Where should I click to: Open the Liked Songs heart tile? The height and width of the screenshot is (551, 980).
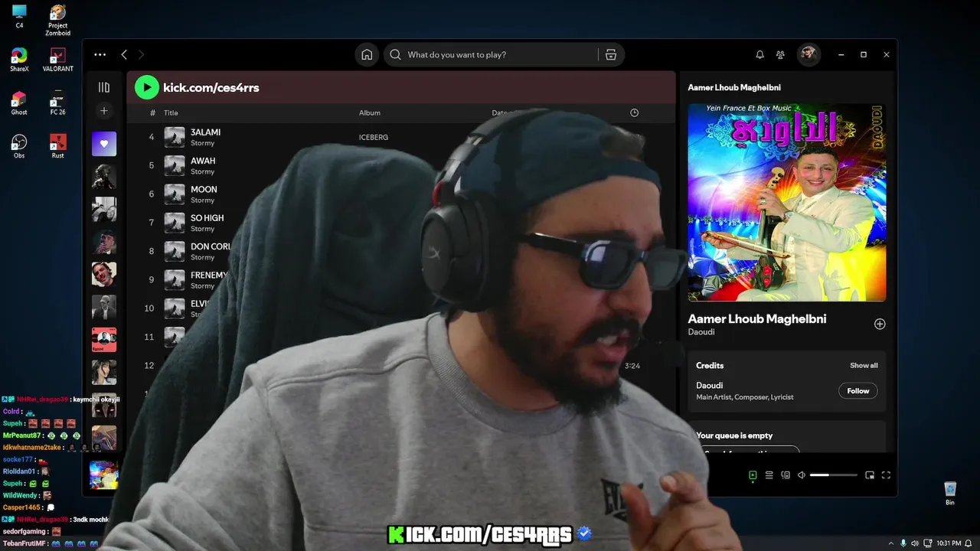point(104,143)
